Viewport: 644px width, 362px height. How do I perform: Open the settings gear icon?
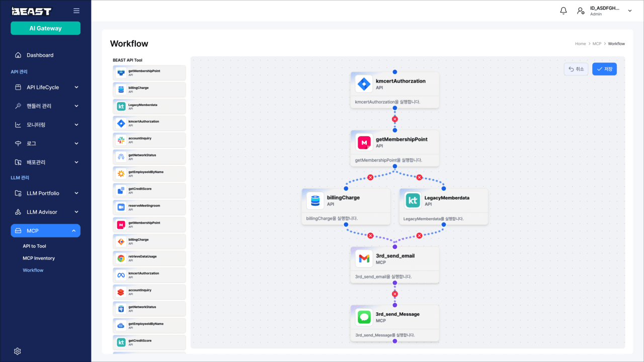point(18,351)
